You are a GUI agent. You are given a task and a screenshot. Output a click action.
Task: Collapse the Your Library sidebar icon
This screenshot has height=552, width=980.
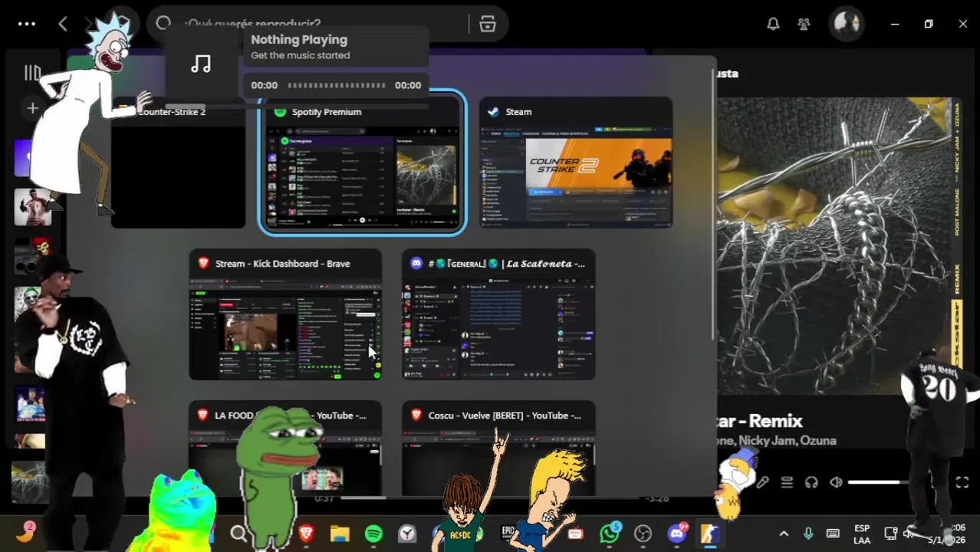32,73
